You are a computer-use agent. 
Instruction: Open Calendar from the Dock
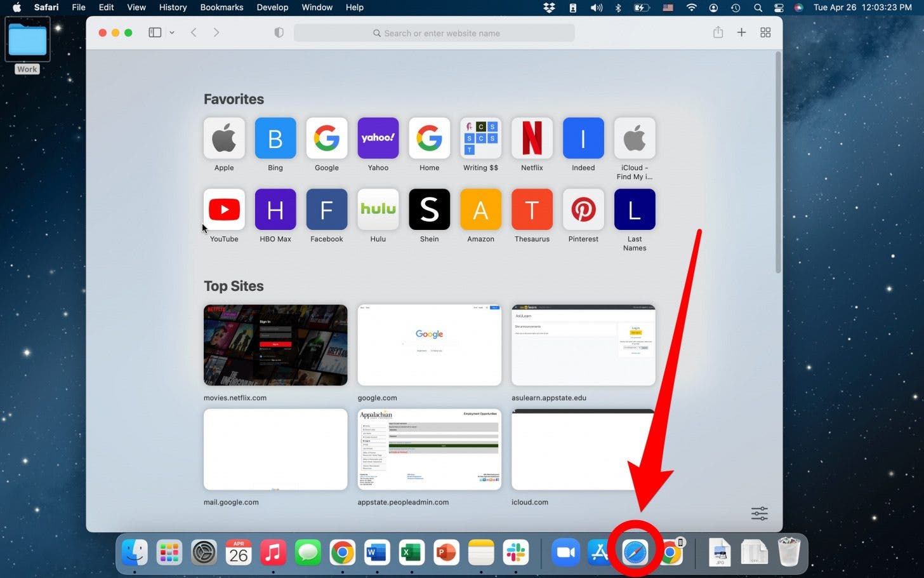(x=239, y=553)
